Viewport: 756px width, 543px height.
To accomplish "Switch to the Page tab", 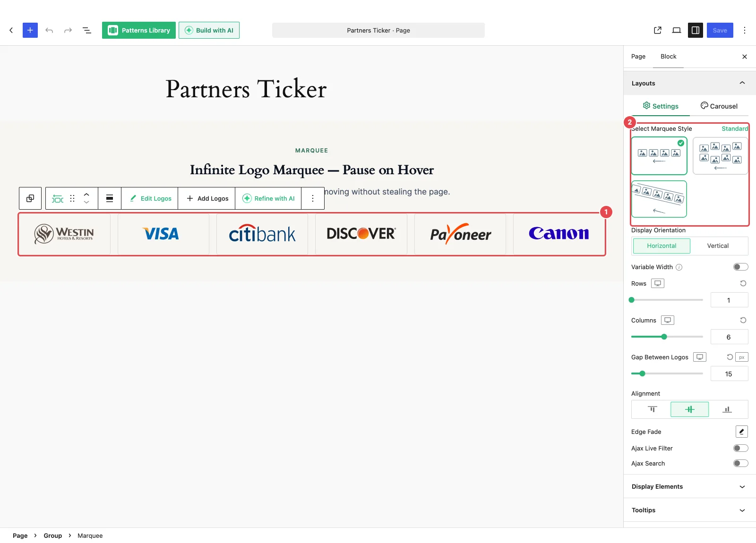I will pos(638,57).
